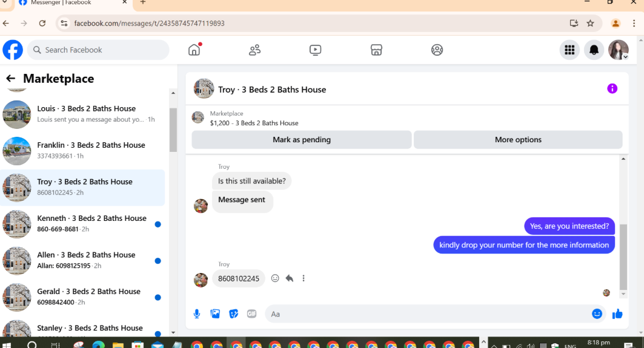Open conversation information purple icon
This screenshot has height=348, width=644.
point(612,88)
